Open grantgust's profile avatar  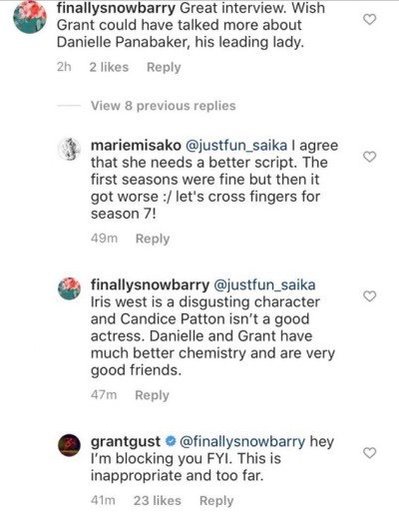pyautogui.click(x=69, y=445)
